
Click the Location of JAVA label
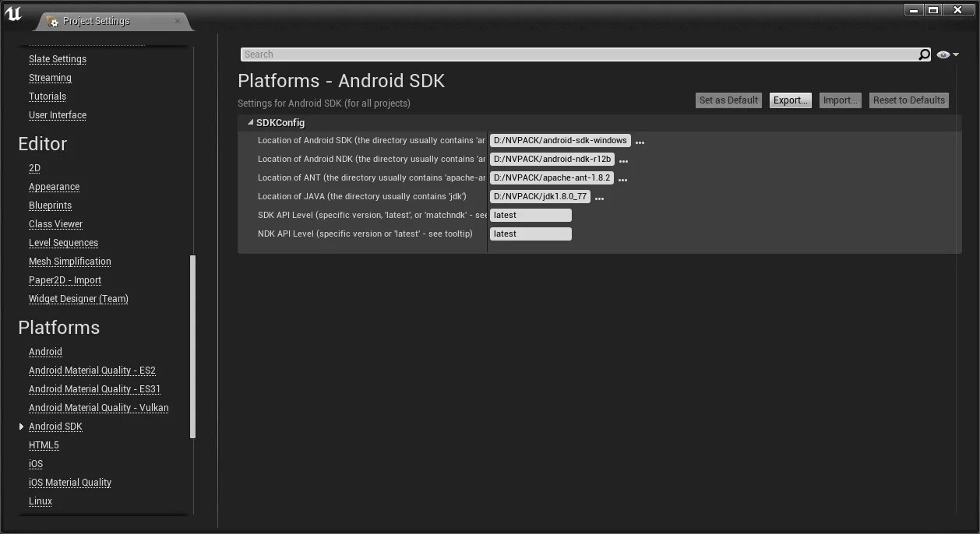(x=362, y=196)
